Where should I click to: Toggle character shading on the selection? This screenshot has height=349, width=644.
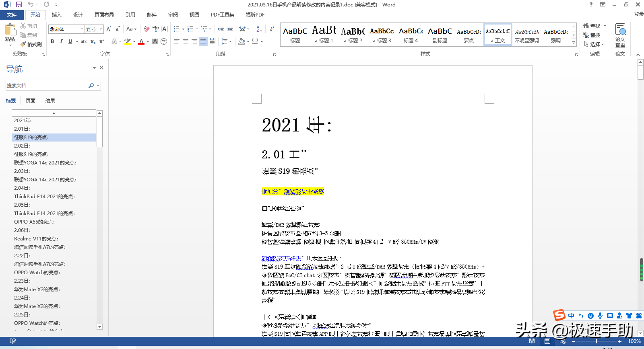pos(155,41)
